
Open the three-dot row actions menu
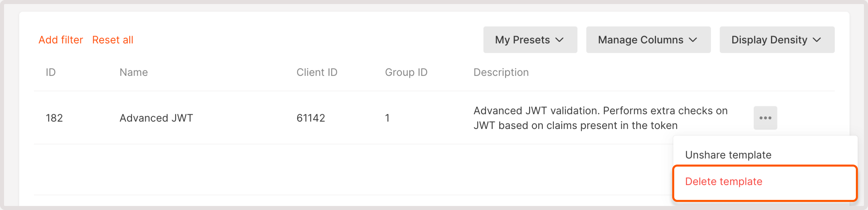pyautogui.click(x=765, y=118)
